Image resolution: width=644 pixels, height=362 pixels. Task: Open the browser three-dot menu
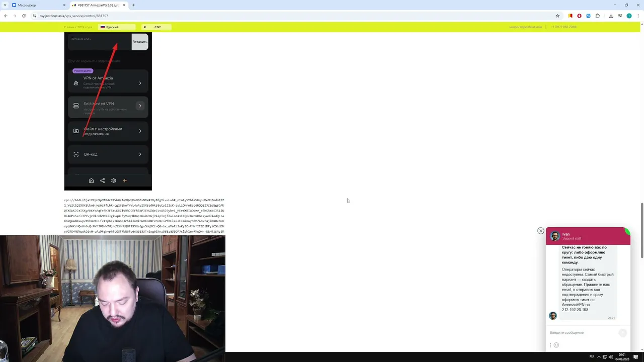coord(638,16)
